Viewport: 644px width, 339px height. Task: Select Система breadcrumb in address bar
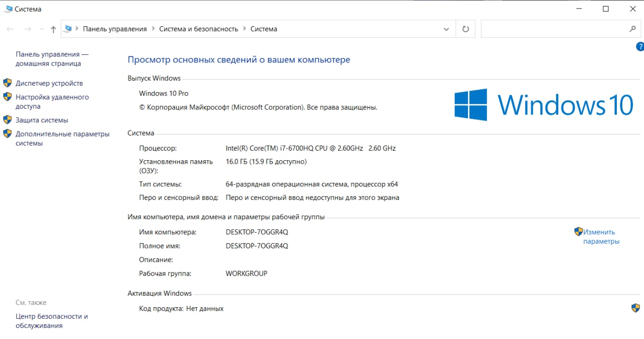point(264,29)
